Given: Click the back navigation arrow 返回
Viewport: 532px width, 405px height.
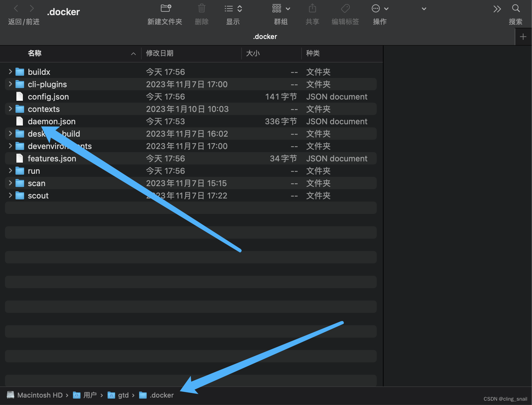Looking at the screenshot, I should 15,8.
